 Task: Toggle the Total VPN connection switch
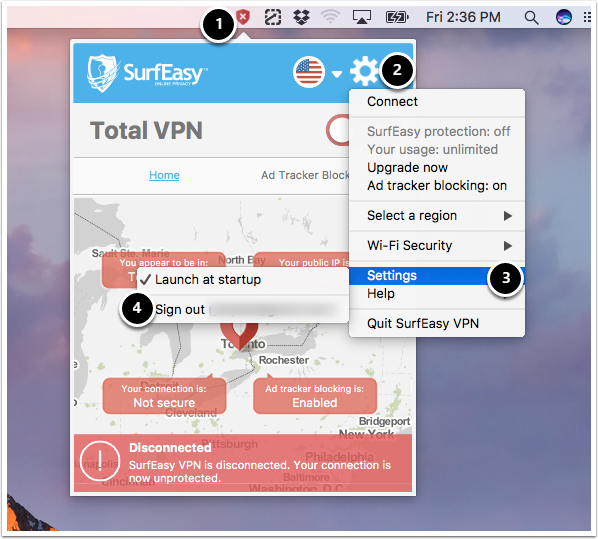[x=338, y=130]
